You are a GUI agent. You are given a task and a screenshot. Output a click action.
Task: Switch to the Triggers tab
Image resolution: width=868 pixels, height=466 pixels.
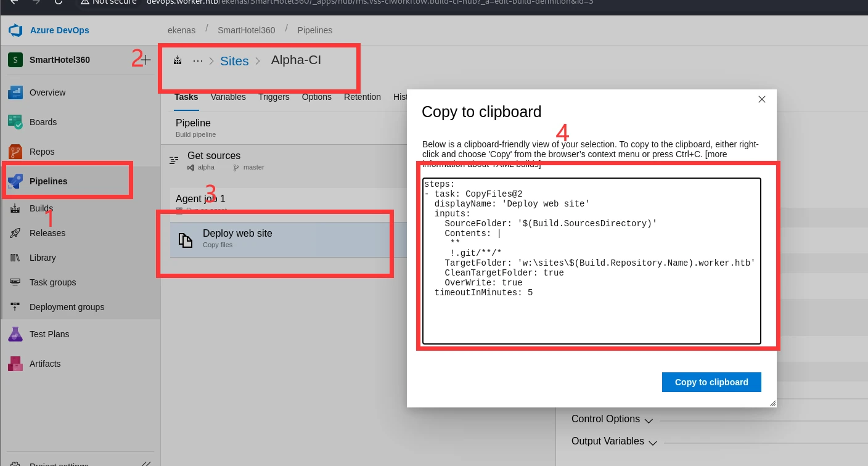point(274,97)
